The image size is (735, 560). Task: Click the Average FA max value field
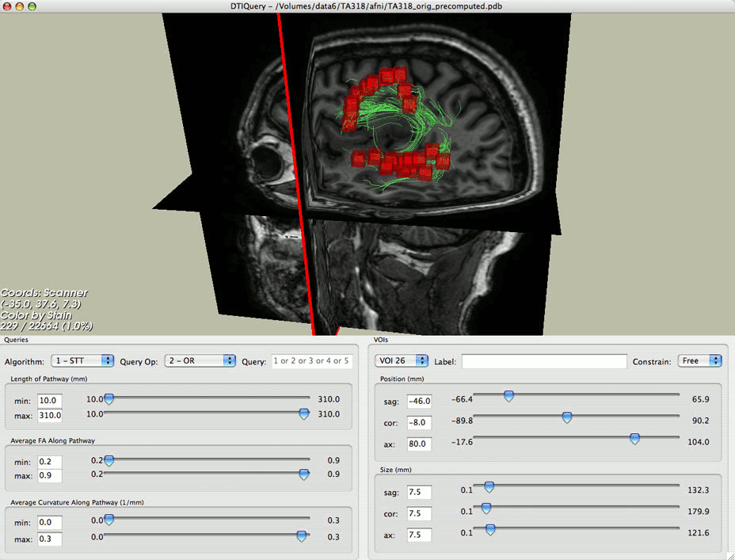coord(50,476)
